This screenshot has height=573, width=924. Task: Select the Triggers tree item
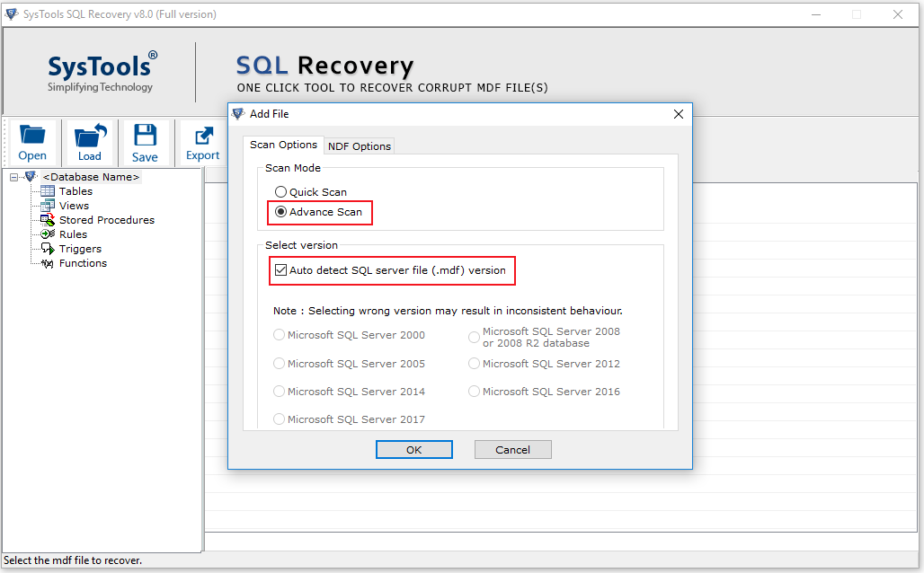(x=80, y=249)
